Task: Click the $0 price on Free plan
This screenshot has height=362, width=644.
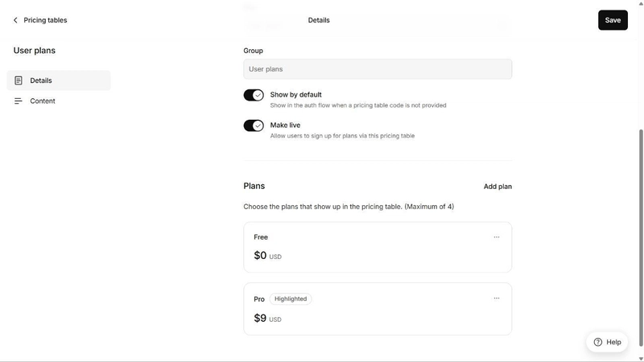Action: tap(260, 255)
